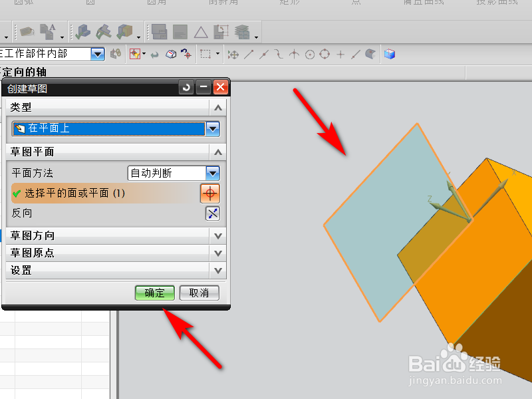Toggle the arc center snap icon

[310, 55]
